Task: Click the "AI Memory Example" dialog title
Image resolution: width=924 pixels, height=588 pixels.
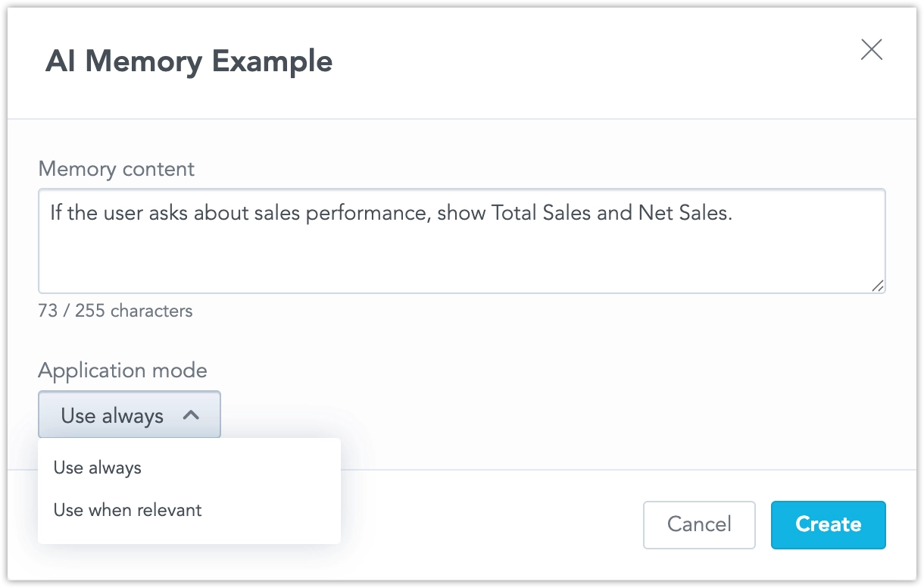Action: pos(189,61)
